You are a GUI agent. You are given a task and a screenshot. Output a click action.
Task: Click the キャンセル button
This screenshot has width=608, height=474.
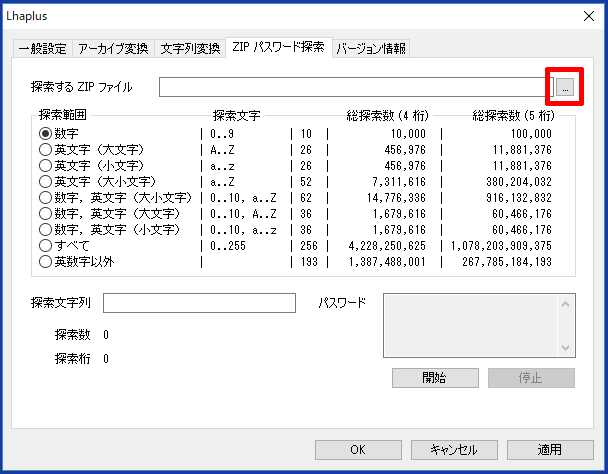[454, 450]
